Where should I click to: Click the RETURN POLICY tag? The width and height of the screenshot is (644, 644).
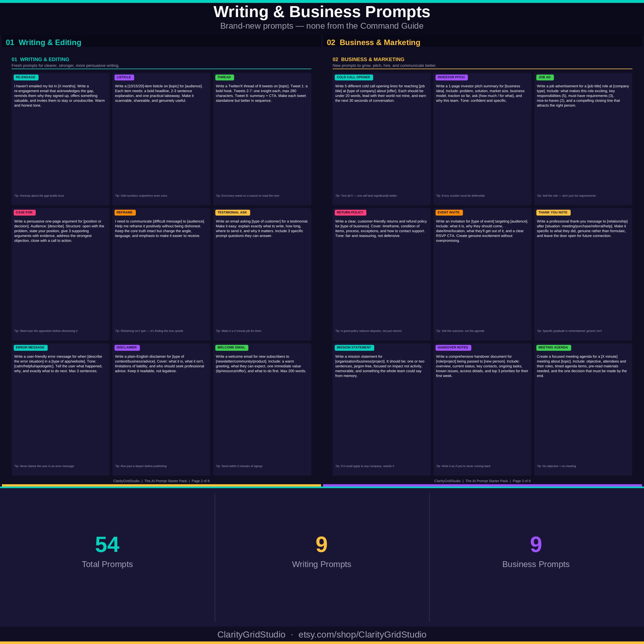pyautogui.click(x=350, y=212)
